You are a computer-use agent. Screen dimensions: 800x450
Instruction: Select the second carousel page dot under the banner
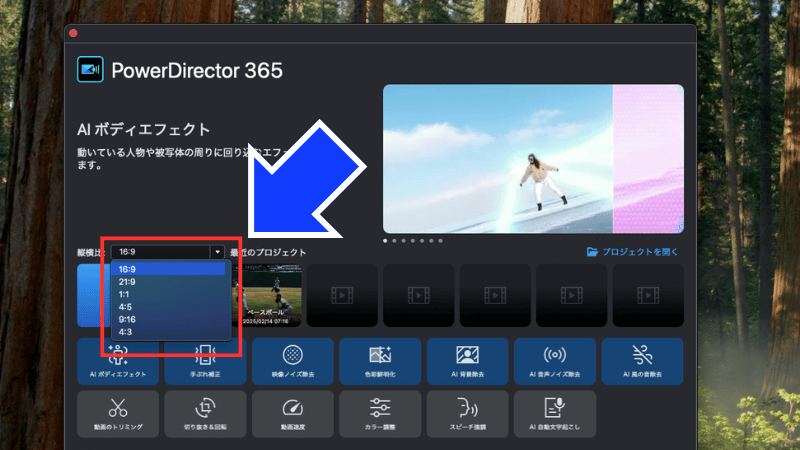point(394,241)
